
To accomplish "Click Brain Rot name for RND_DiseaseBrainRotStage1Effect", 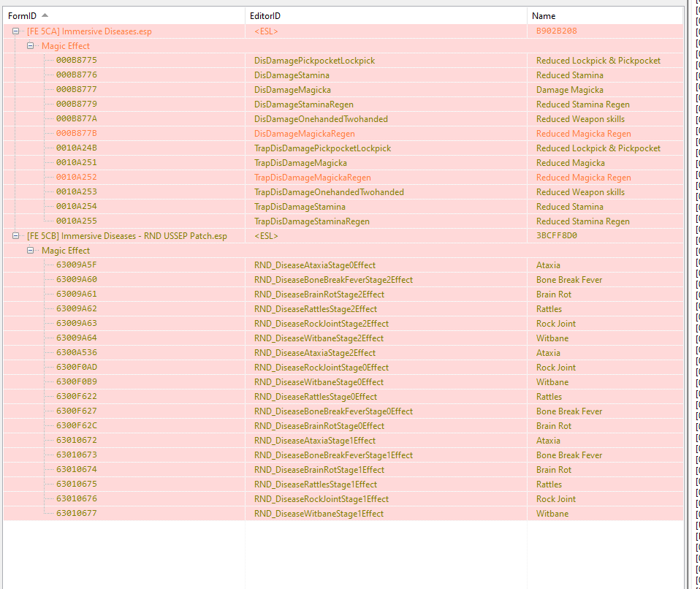I will click(554, 470).
